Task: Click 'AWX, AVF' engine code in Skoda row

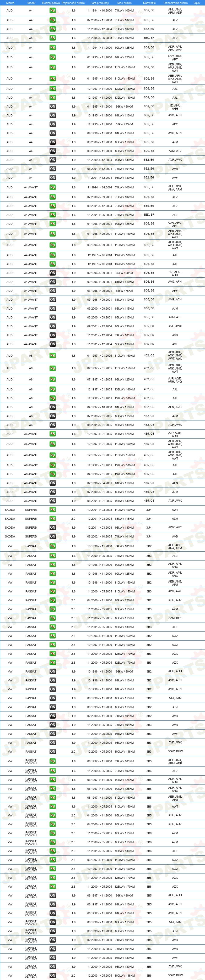Action: pos(175,528)
